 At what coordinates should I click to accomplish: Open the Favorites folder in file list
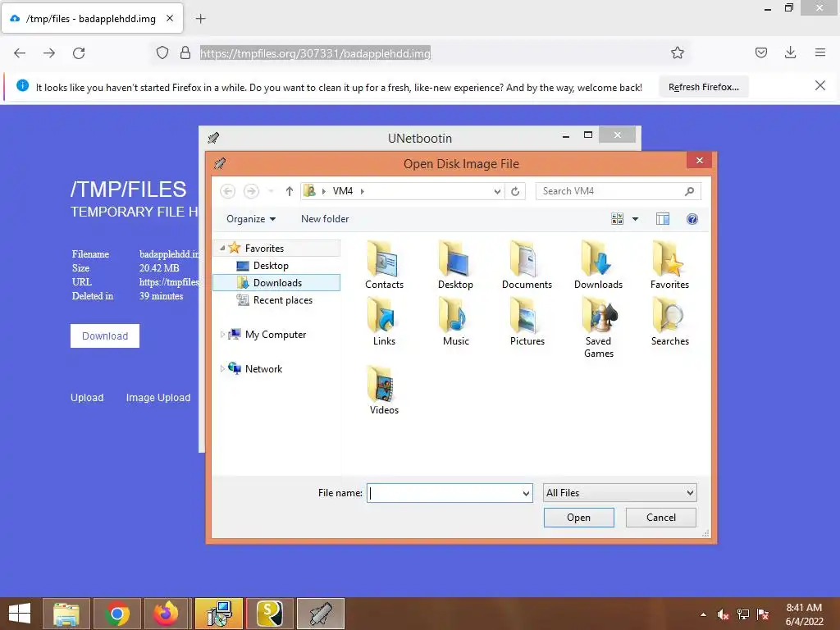tap(669, 265)
